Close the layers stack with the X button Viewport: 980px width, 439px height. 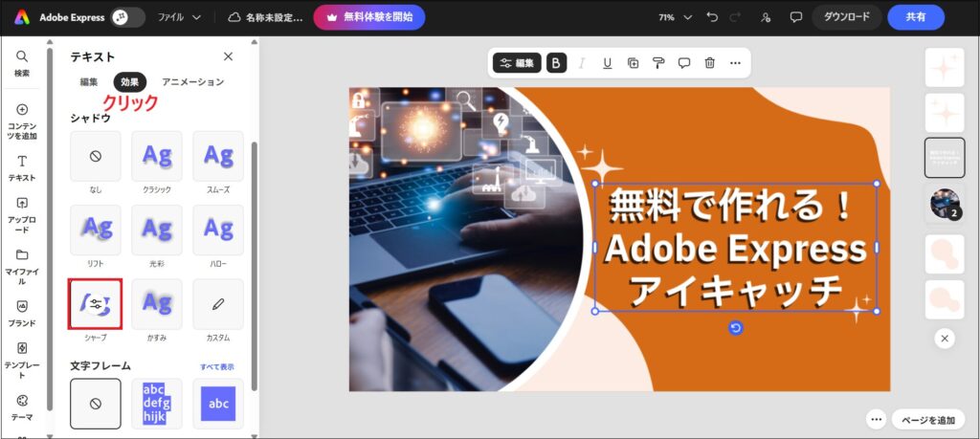pos(945,339)
